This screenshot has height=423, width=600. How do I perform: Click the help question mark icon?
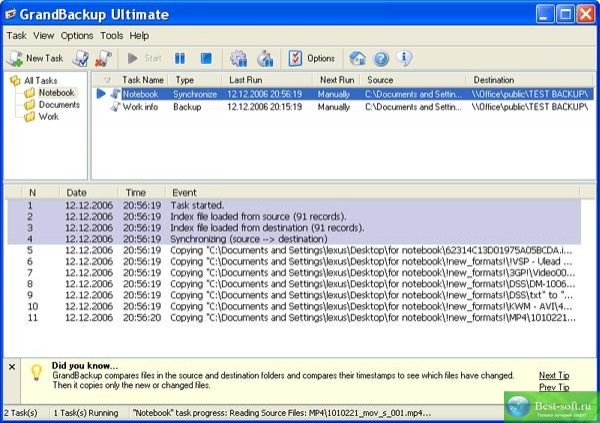pyautogui.click(x=381, y=58)
